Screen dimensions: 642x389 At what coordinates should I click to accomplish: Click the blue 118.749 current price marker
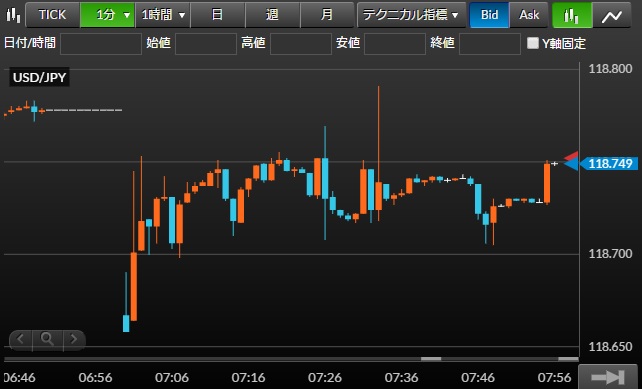pyautogui.click(x=608, y=163)
